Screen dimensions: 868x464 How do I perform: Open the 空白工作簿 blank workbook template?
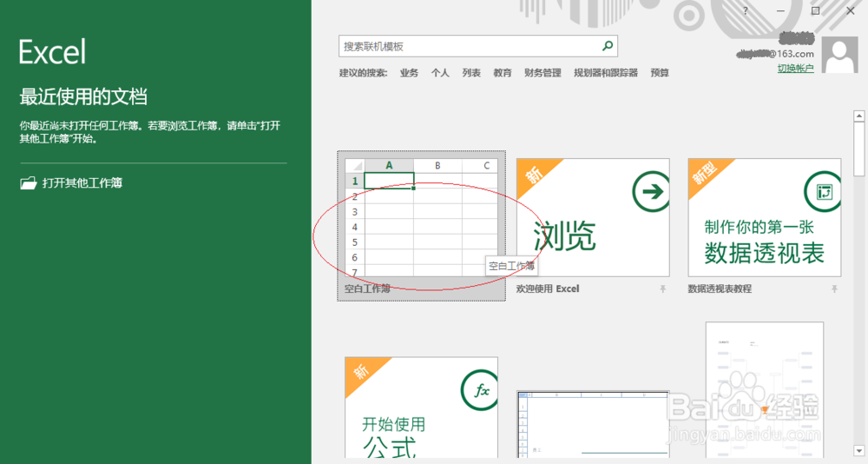(x=421, y=226)
